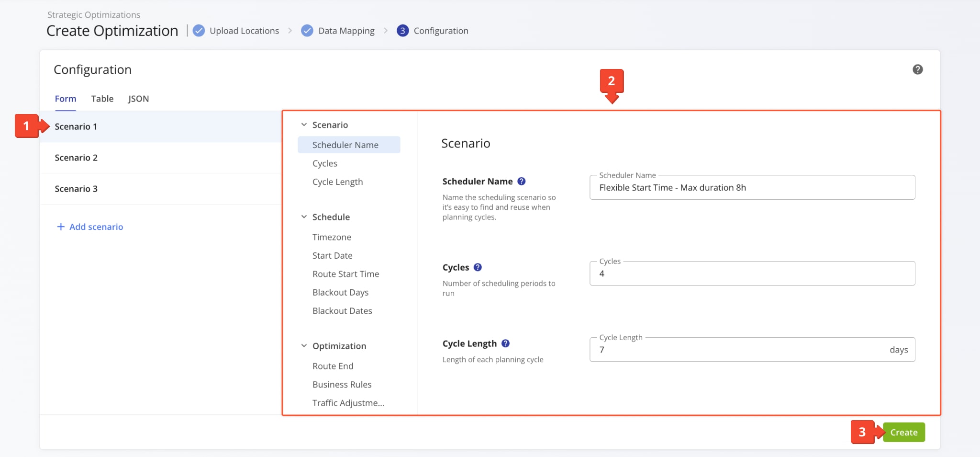
Task: Click the Data Mapping completed step checkmark
Action: (x=307, y=31)
